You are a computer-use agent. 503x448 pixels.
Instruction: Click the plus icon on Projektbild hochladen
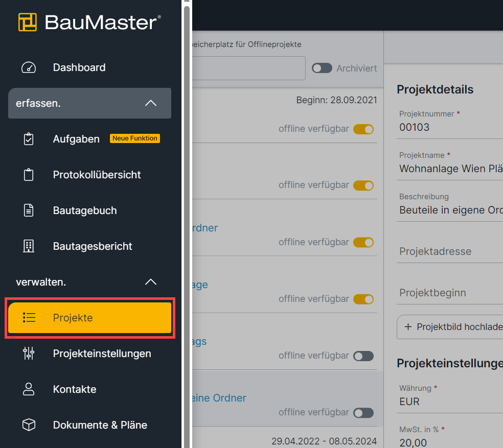tap(408, 327)
